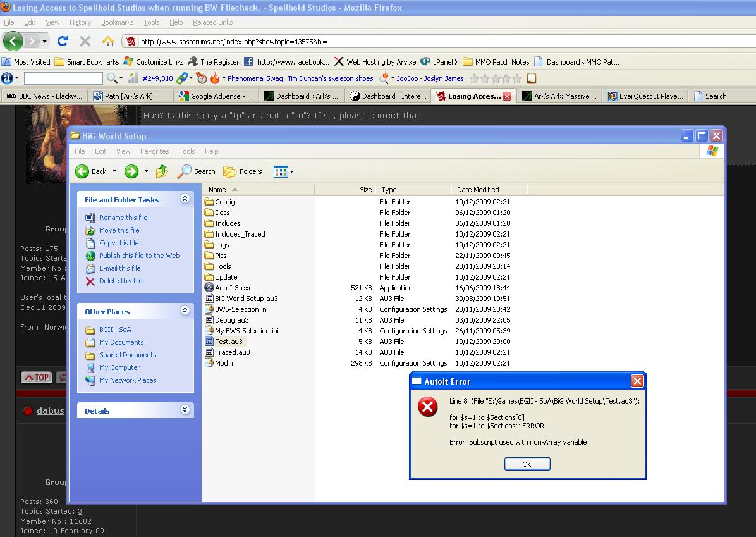756x537 pixels.
Task: Open Firefox back history dropdown arrow
Action: (x=44, y=42)
